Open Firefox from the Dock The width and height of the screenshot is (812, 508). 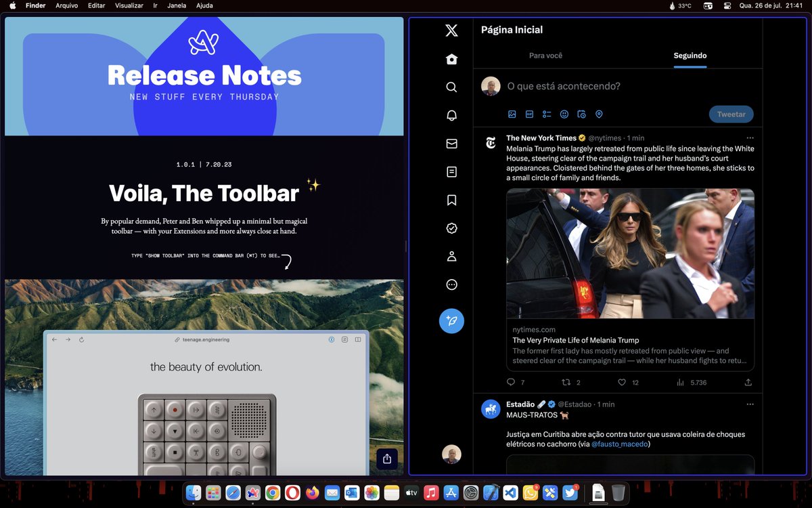(x=312, y=493)
